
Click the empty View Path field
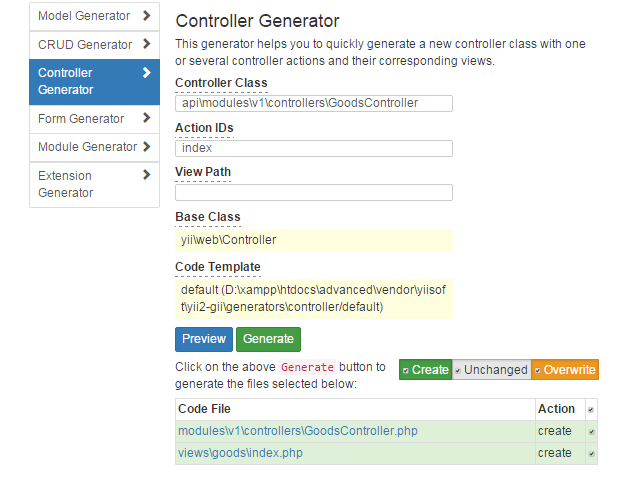[314, 192]
